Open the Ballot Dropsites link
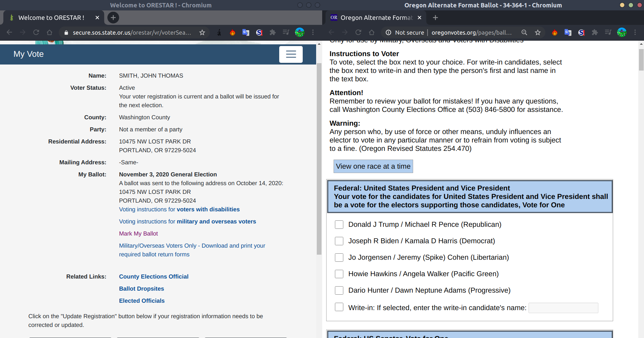644x338 pixels. [x=141, y=289]
